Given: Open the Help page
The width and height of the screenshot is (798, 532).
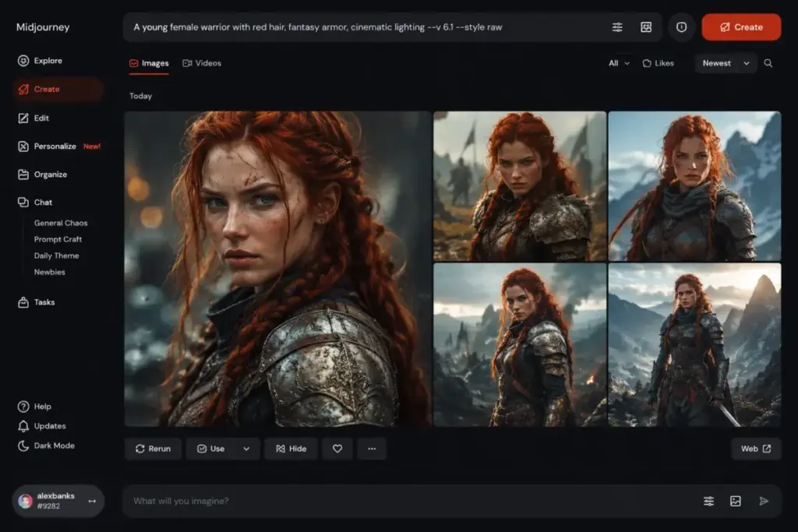Looking at the screenshot, I should click(x=34, y=407).
